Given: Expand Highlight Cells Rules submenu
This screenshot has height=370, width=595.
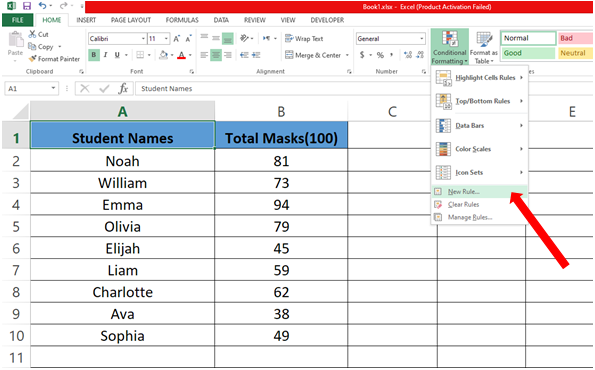Looking at the screenshot, I should (480, 78).
